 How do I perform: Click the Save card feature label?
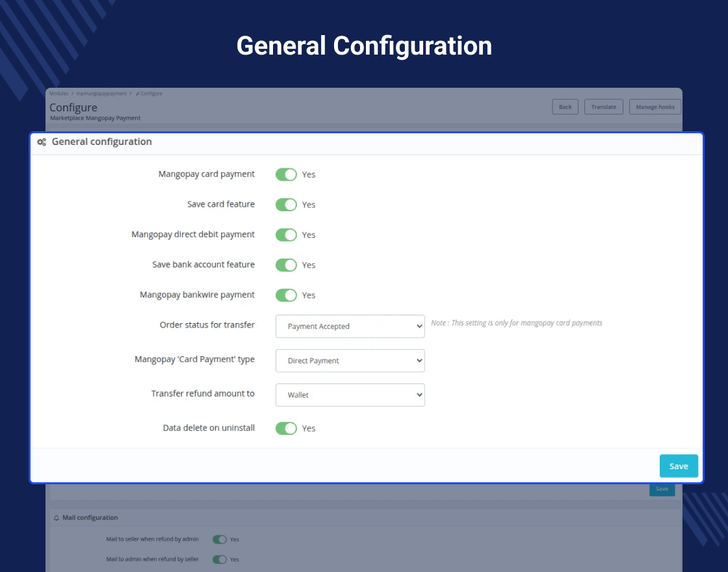(x=221, y=204)
